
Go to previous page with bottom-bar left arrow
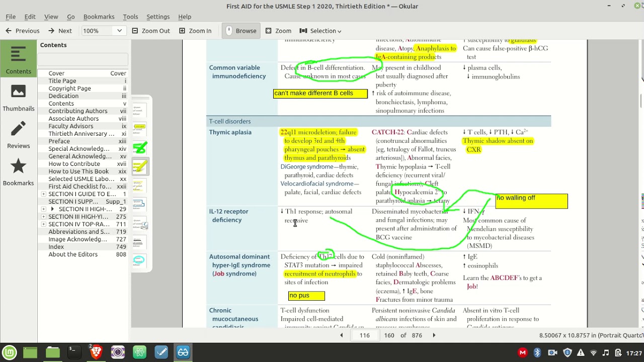[x=341, y=335]
